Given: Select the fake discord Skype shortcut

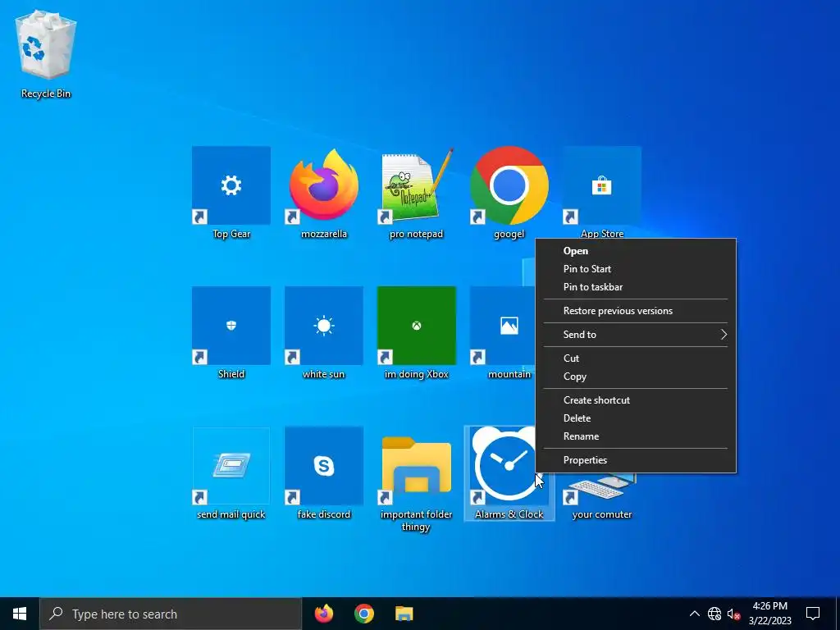Looking at the screenshot, I should pos(323,466).
